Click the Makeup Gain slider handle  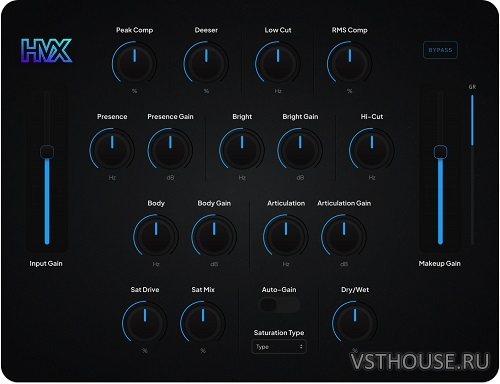coord(441,152)
